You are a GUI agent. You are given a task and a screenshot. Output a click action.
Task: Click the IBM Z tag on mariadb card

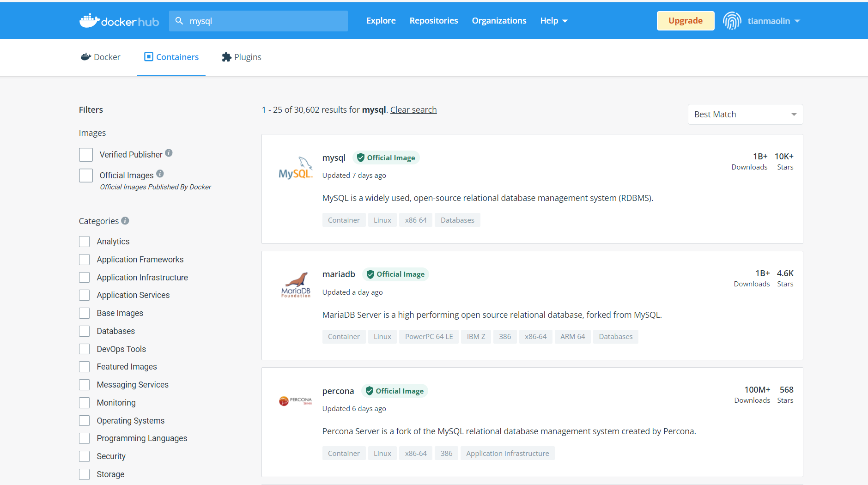click(476, 337)
